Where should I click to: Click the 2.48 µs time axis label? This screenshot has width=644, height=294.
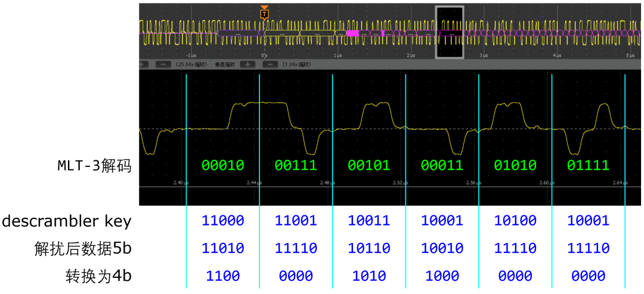(327, 182)
